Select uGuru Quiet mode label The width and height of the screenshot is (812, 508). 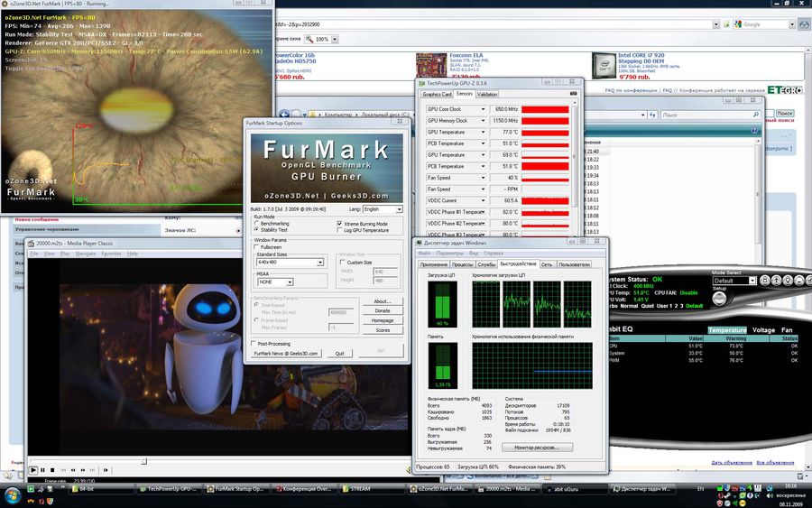pos(649,306)
